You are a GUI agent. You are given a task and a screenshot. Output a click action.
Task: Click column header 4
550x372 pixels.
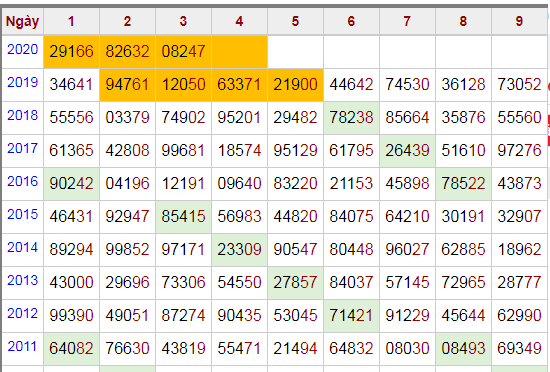pyautogui.click(x=239, y=21)
